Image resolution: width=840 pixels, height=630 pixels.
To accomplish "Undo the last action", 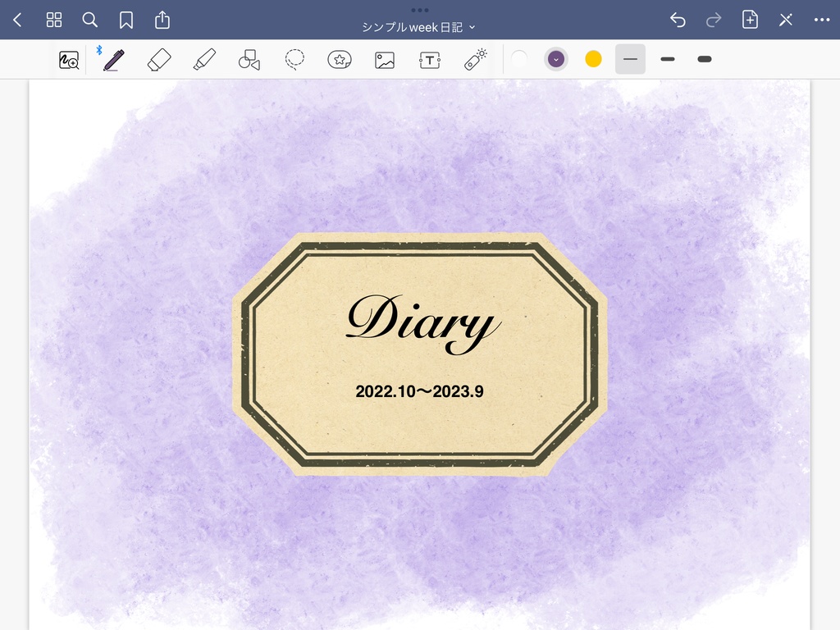I will pos(678,21).
